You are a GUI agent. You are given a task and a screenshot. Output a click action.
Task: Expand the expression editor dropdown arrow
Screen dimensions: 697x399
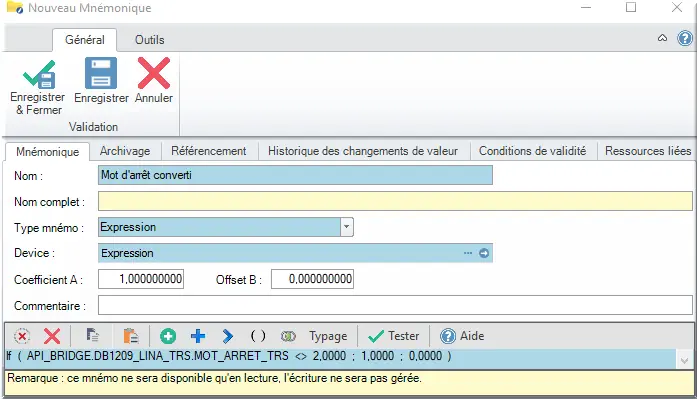(685, 360)
